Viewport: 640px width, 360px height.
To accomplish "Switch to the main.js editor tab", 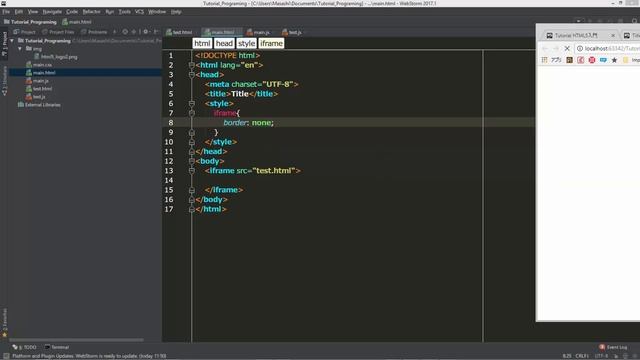I will coord(258,32).
